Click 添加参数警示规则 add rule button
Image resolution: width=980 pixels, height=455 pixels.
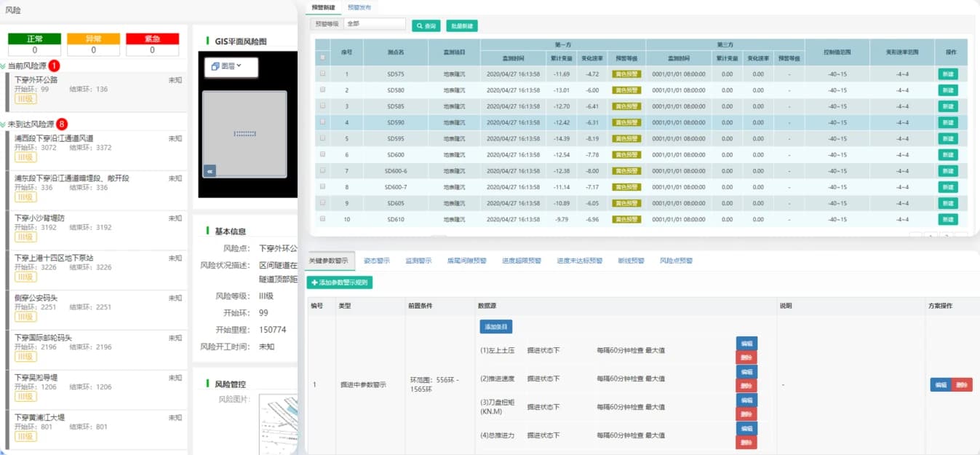(x=340, y=282)
